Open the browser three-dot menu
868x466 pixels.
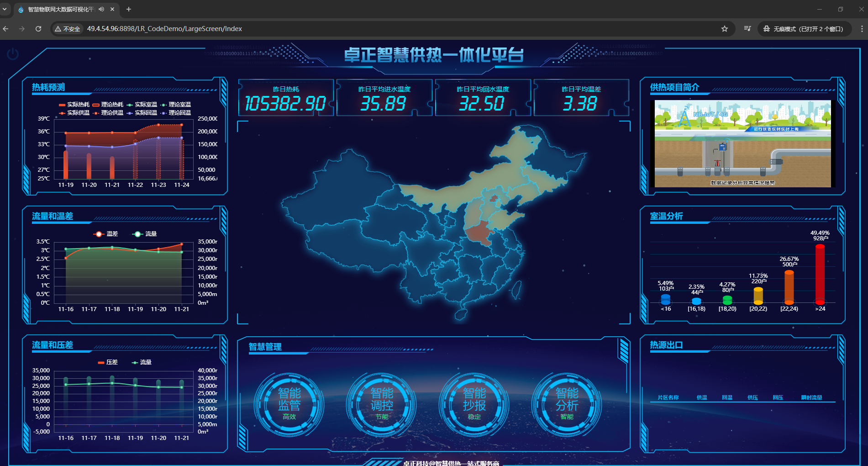861,29
